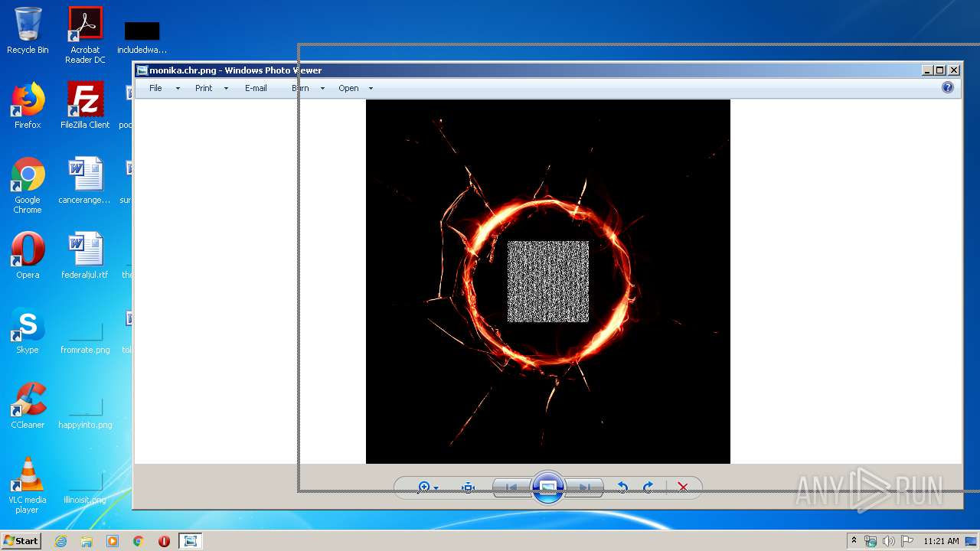Screen dimensions: 980x551
Task: Select the cancerange... Word document
Action: tap(85, 181)
